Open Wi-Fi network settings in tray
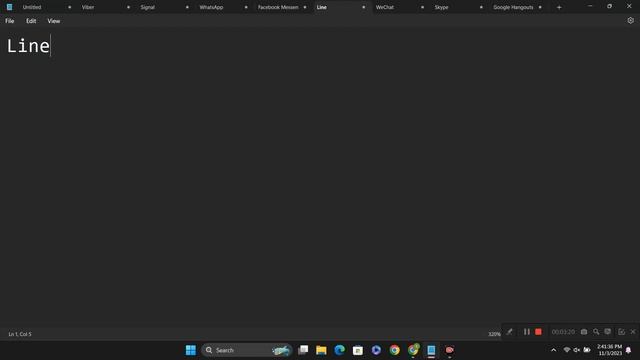 point(567,350)
